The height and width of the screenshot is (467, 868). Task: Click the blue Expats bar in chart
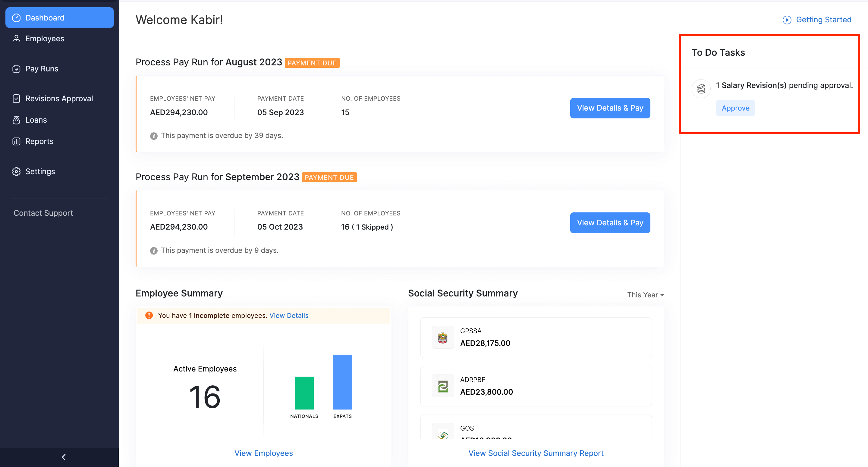(342, 382)
